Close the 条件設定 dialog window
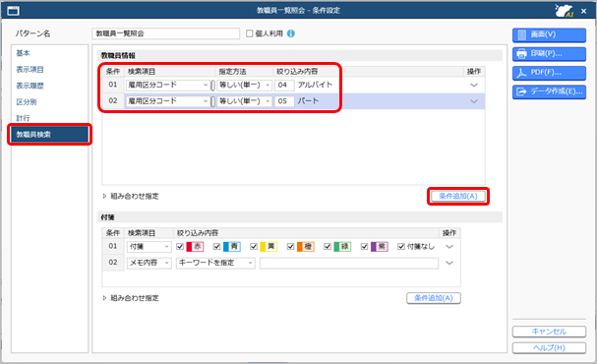Image resolution: width=597 pixels, height=364 pixels. point(583,11)
